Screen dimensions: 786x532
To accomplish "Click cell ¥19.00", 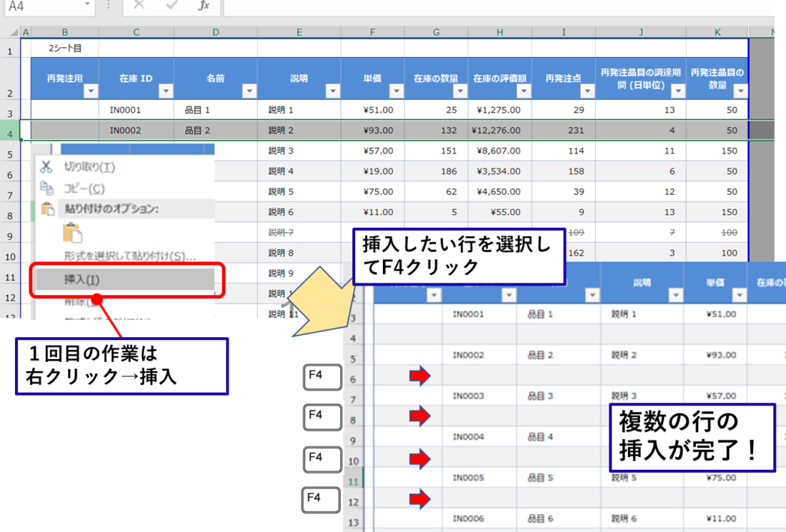I will coord(372,171).
